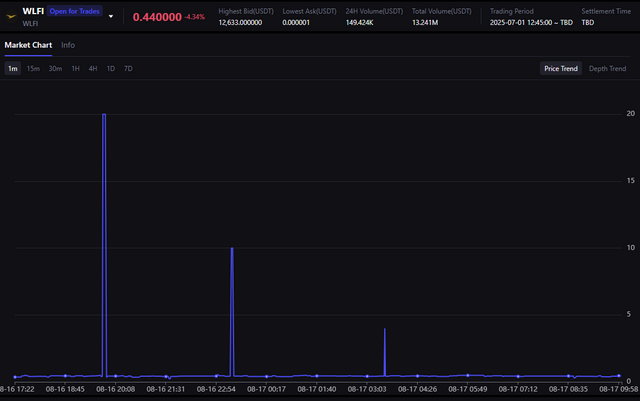The image size is (640, 401).
Task: Set chart interval to 4H
Action: click(x=93, y=69)
